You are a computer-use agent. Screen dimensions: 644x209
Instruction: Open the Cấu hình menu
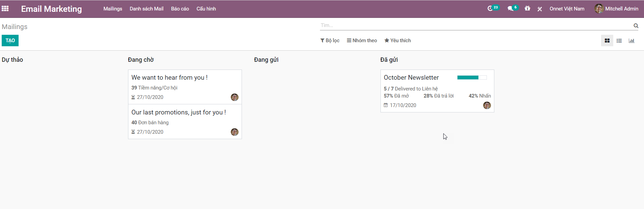click(206, 9)
